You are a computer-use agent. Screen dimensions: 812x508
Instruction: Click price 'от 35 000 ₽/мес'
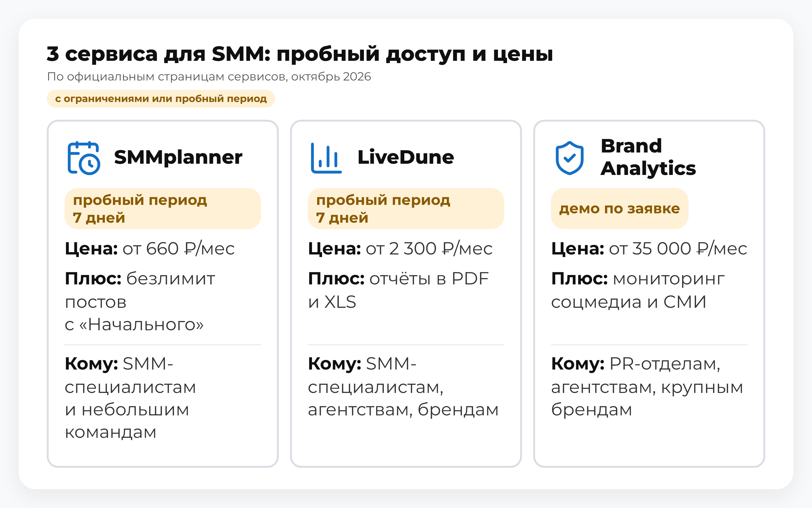coord(678,249)
